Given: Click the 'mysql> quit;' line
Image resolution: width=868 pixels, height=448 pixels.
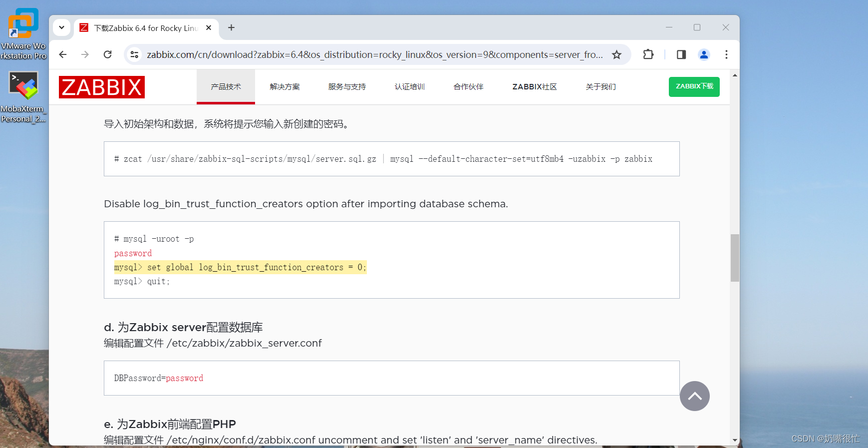Looking at the screenshot, I should [x=142, y=281].
